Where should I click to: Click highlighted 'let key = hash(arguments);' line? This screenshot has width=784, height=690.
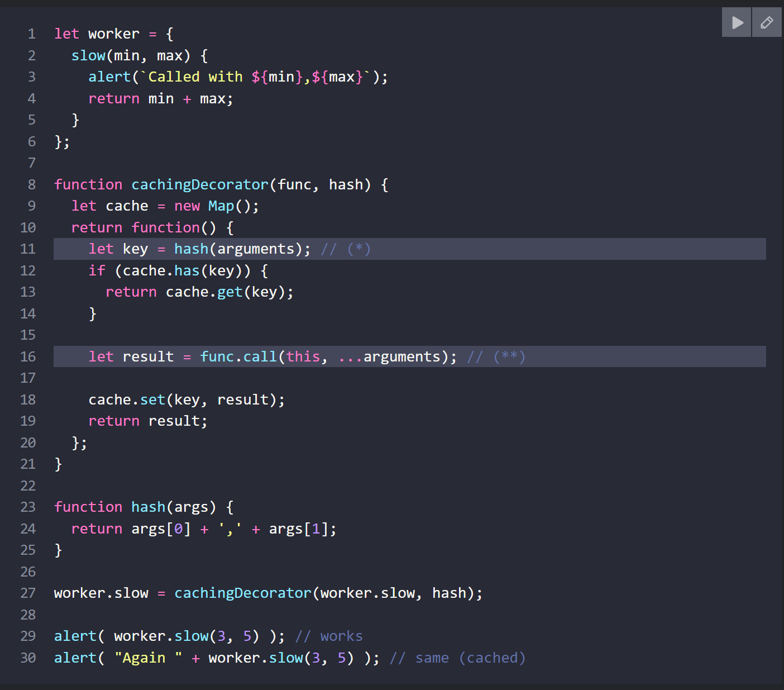pos(410,249)
